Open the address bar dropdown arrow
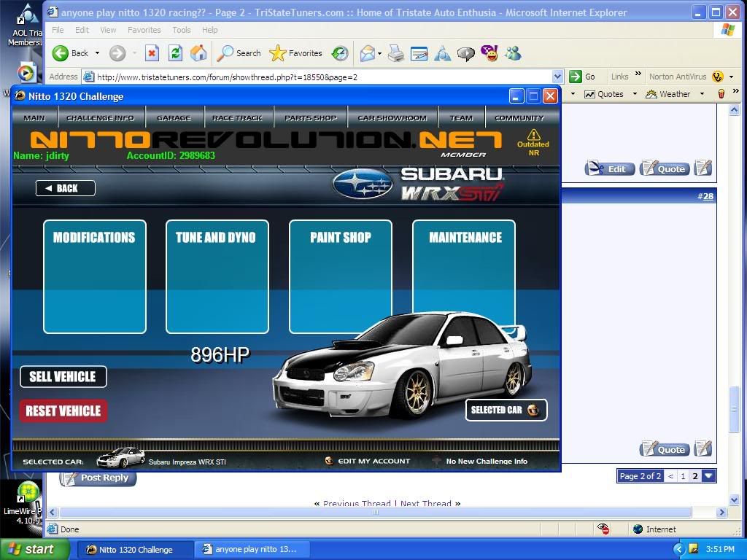The height and width of the screenshot is (560, 747). (x=557, y=76)
